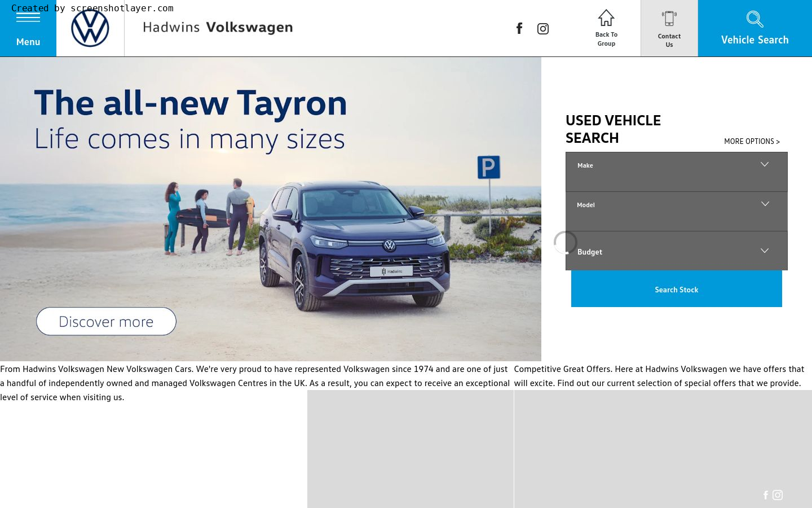Click the text starting 'Competitive Great Offers'
The height and width of the screenshot is (508, 812).
pyautogui.click(x=659, y=376)
